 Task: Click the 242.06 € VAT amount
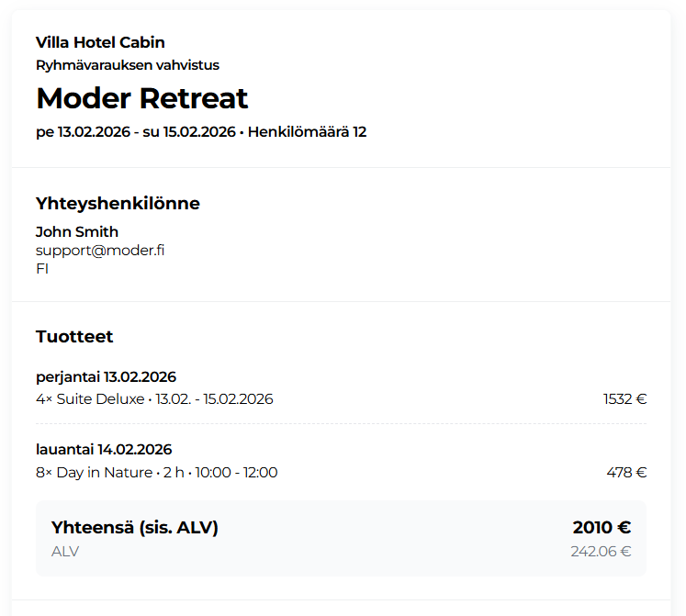click(601, 552)
